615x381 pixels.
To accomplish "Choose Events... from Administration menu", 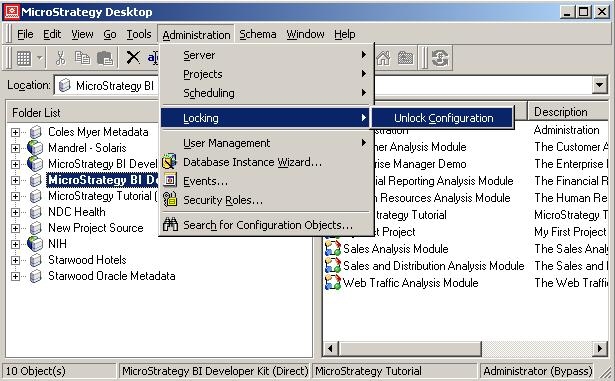I will click(x=265, y=180).
